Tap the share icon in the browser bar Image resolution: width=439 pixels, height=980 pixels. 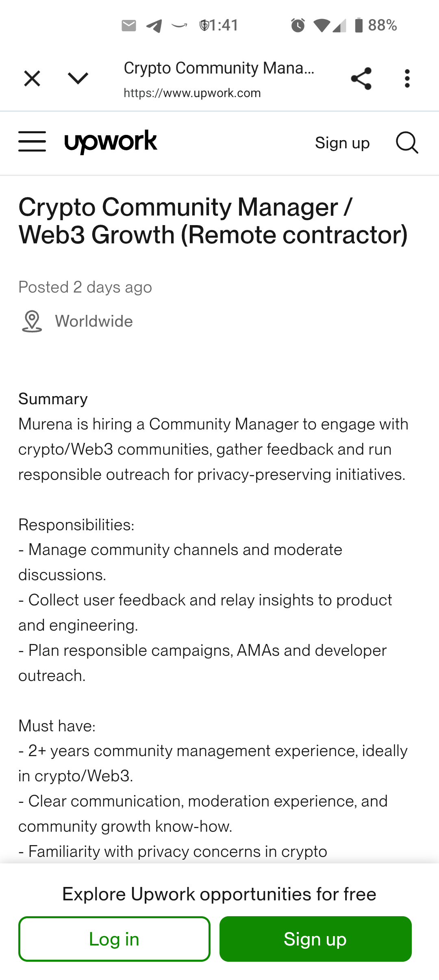[x=361, y=78]
